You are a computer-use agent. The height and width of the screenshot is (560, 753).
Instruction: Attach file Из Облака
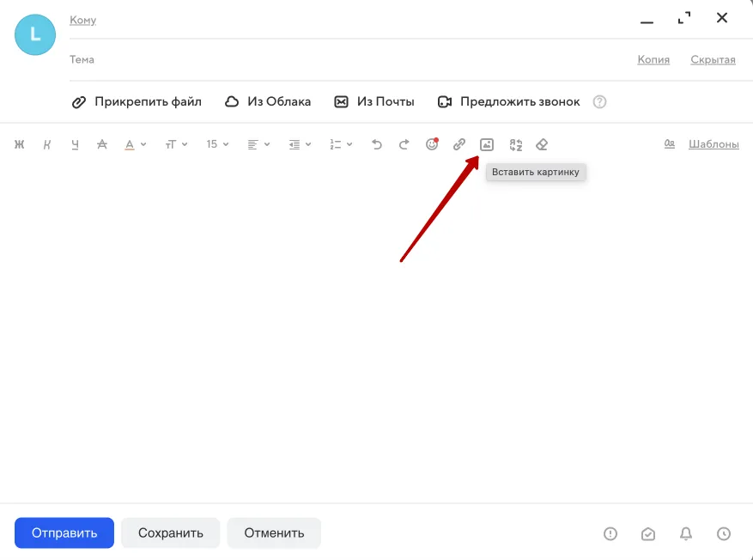click(x=268, y=102)
